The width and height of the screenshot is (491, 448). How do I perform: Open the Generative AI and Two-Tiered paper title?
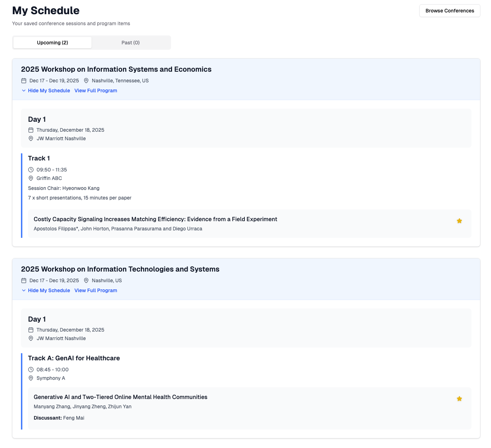120,397
